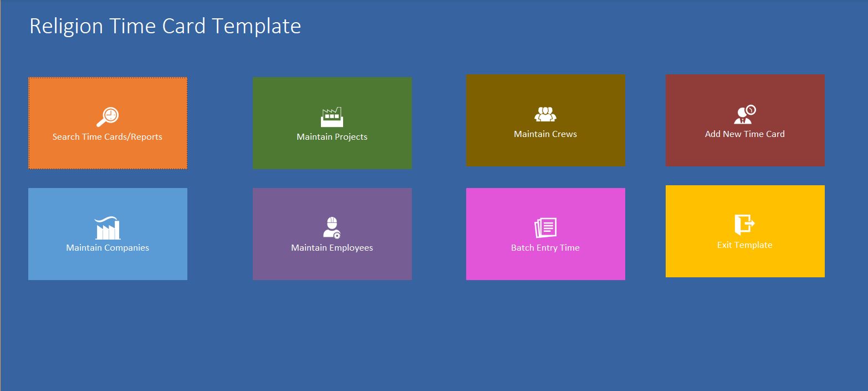Click the stacked papers batch icon
The width and height of the screenshot is (868, 391).
[x=545, y=228]
